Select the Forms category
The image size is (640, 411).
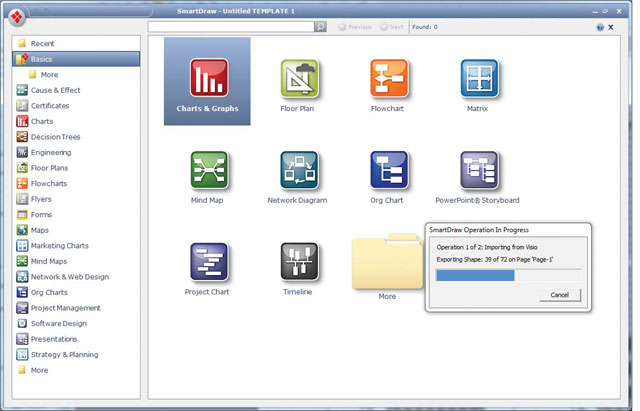click(x=76, y=214)
